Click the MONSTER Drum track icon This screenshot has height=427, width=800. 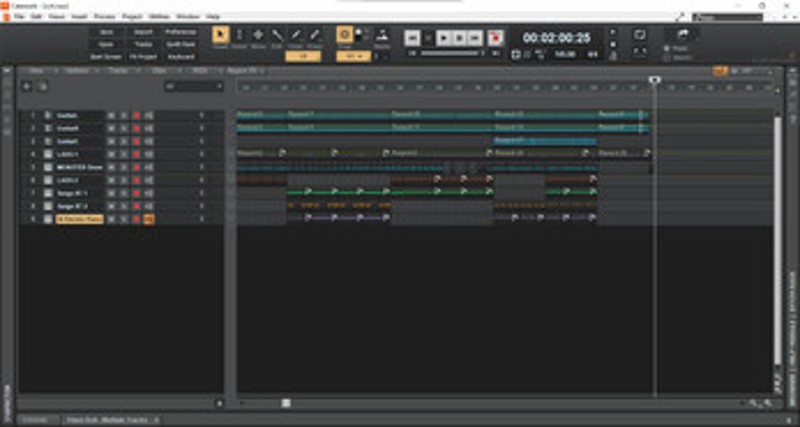coord(48,167)
